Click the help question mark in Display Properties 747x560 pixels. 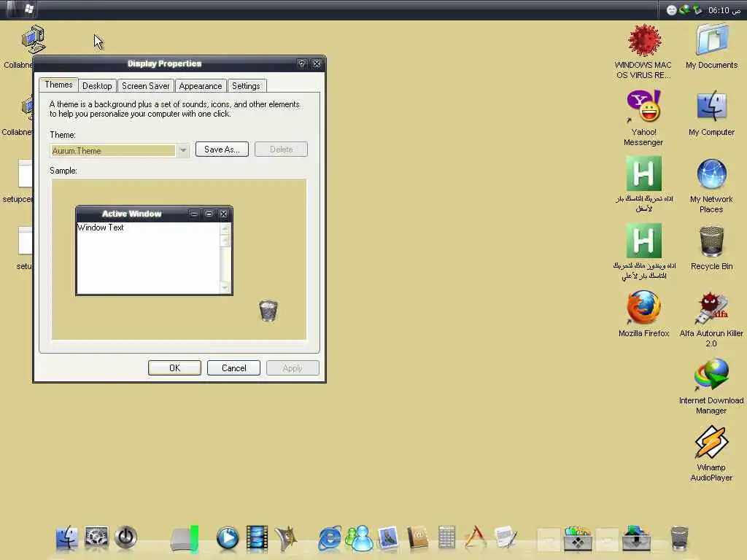[301, 63]
